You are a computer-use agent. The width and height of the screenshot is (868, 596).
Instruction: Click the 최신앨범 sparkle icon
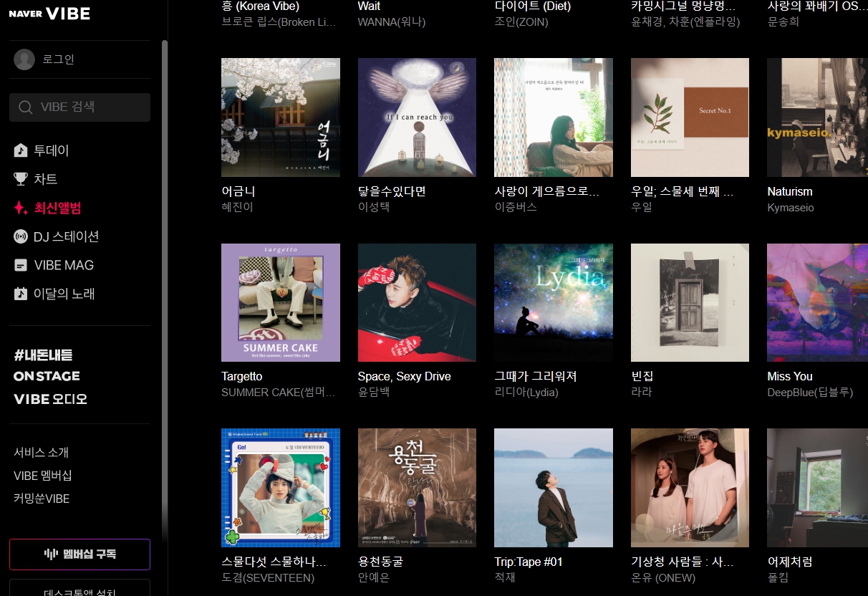click(x=21, y=208)
